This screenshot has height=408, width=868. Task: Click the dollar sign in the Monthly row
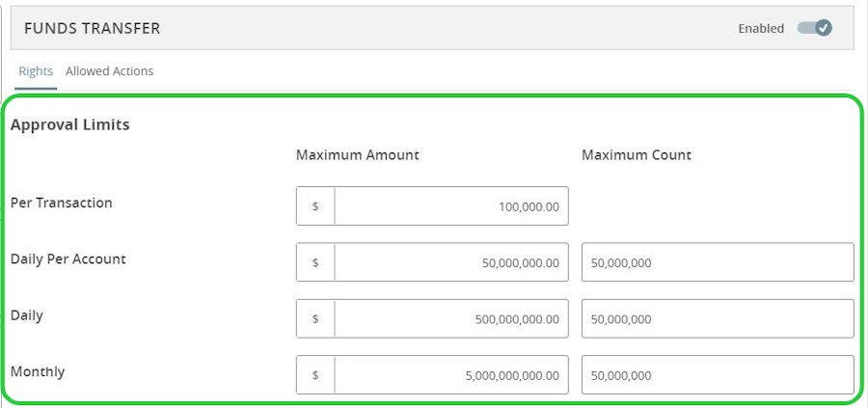coord(315,375)
